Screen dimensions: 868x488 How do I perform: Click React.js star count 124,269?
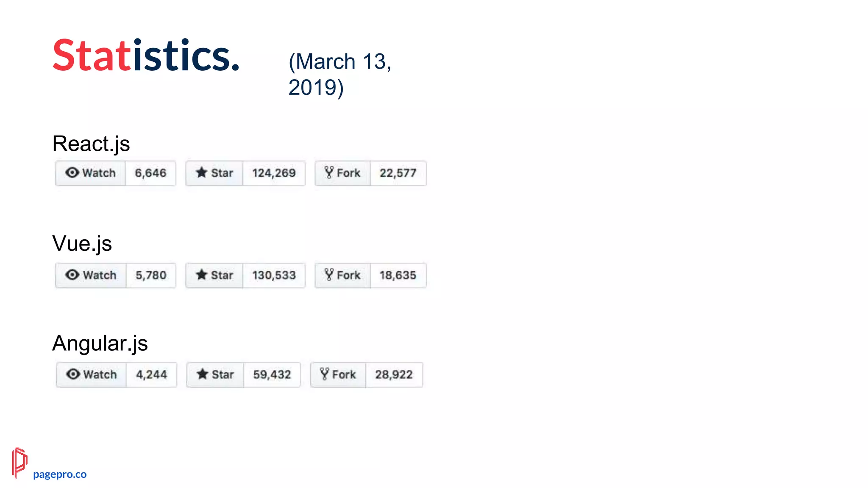click(x=274, y=173)
